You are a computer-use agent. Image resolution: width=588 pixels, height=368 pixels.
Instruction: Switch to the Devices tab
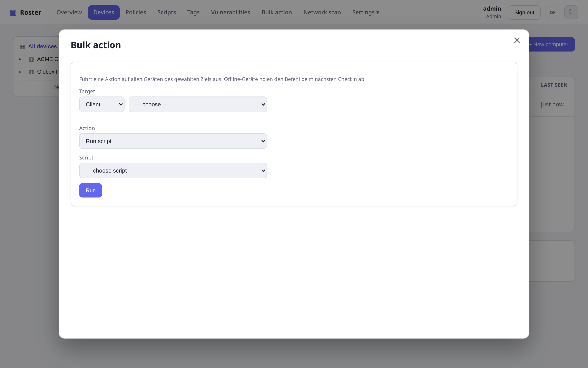click(x=104, y=12)
